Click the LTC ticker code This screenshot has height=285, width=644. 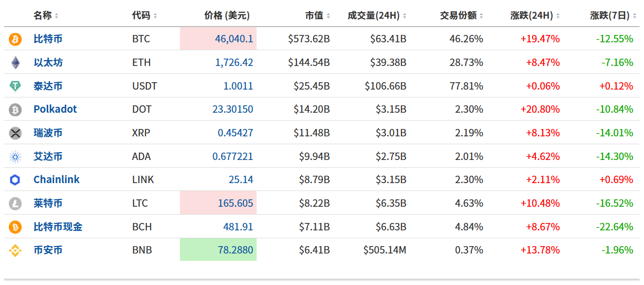140,203
